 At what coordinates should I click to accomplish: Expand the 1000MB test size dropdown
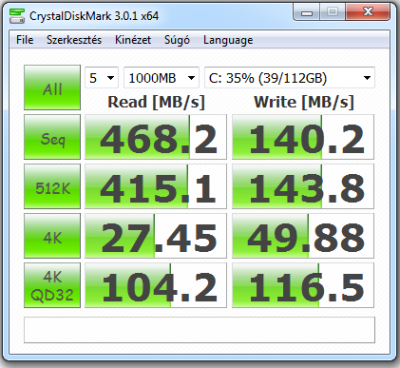point(161,78)
